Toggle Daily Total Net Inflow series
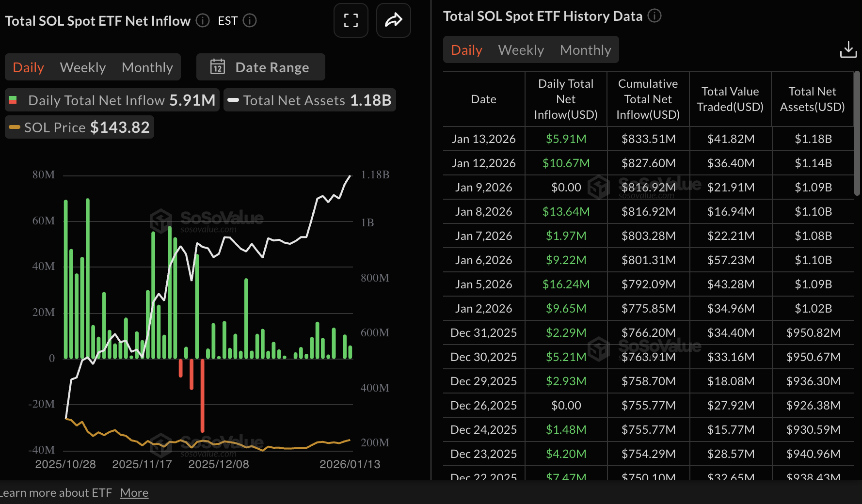Viewport: 862px width, 504px height. pyautogui.click(x=112, y=100)
